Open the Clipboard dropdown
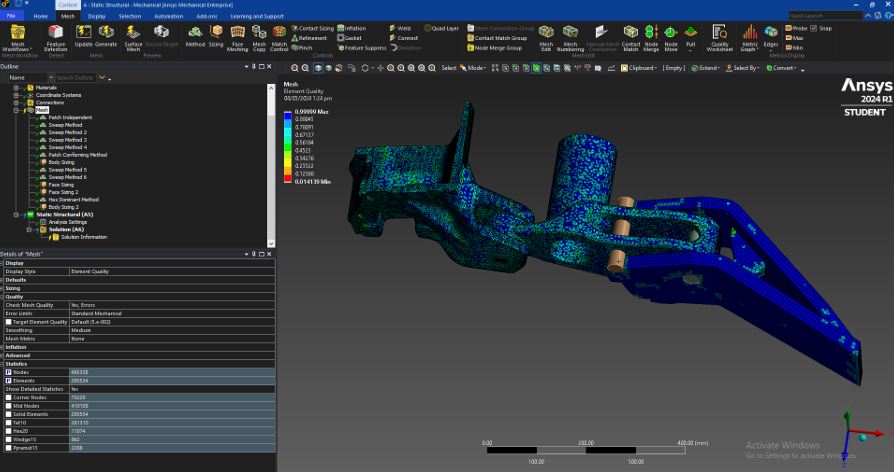The image size is (894, 472). 640,68
